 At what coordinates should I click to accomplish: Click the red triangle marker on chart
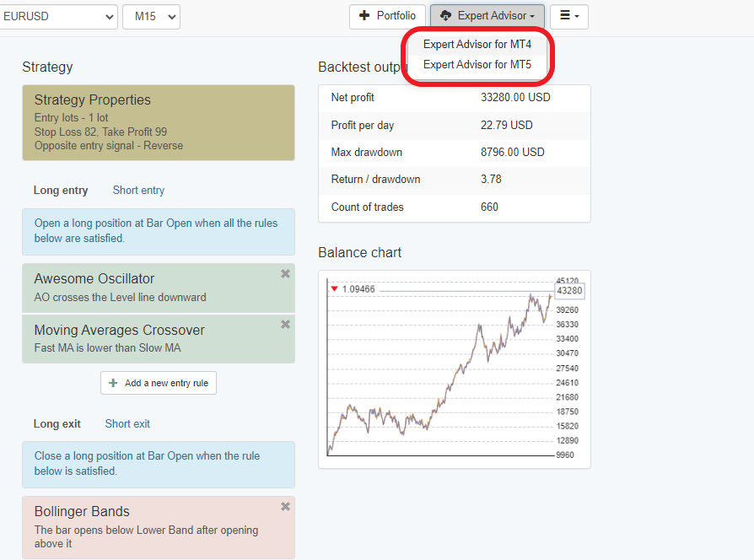click(x=335, y=289)
